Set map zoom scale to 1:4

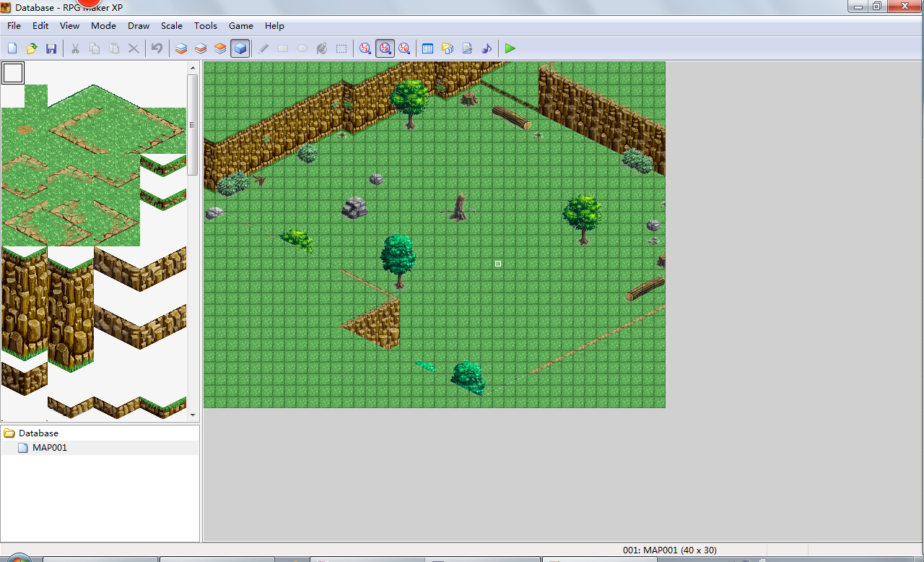pyautogui.click(x=404, y=48)
